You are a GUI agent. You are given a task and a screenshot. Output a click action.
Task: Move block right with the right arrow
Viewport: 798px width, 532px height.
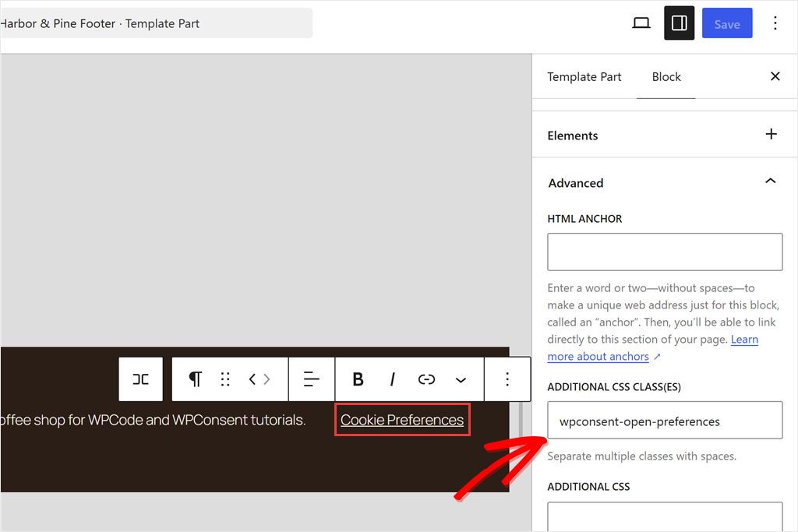click(x=267, y=379)
